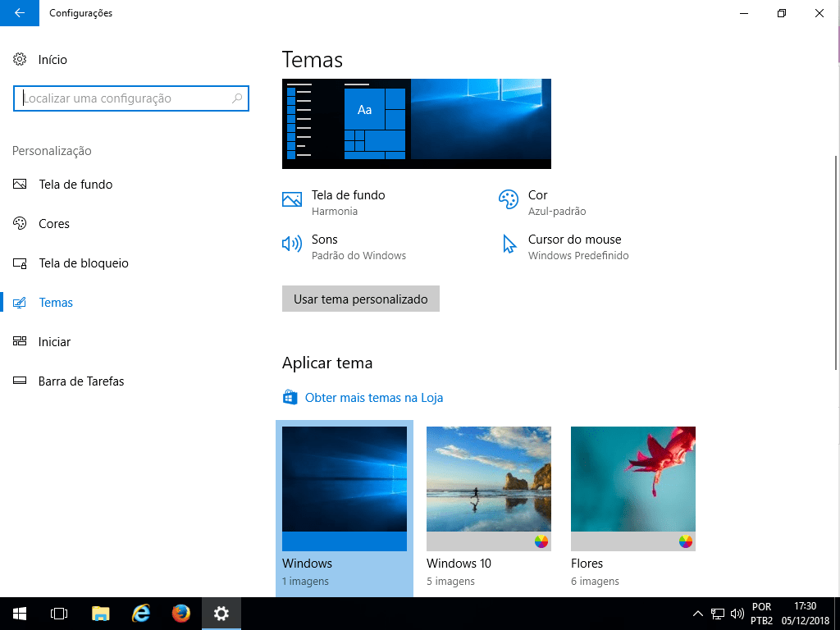Open the Cor palette icon
Viewport: 840px width, 630px height.
coord(509,199)
